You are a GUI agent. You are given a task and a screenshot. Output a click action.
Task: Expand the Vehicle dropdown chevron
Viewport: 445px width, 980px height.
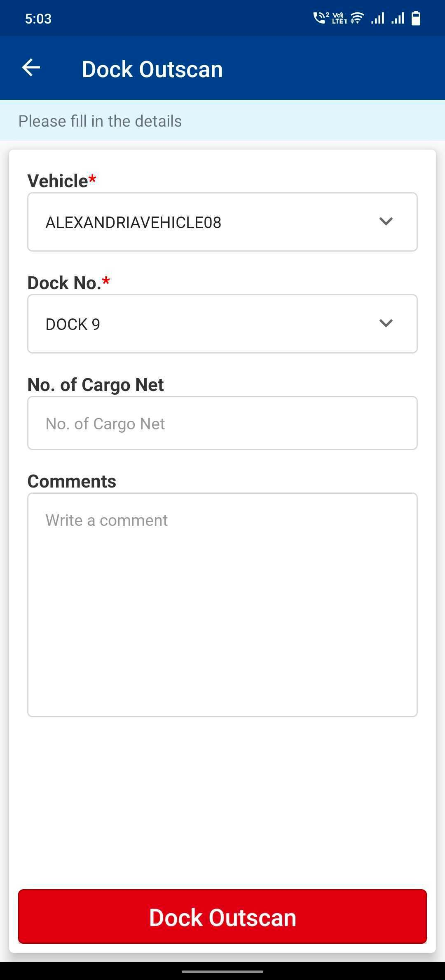click(x=386, y=221)
